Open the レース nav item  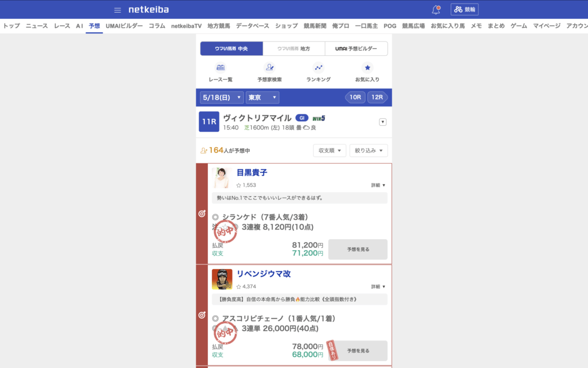[62, 26]
